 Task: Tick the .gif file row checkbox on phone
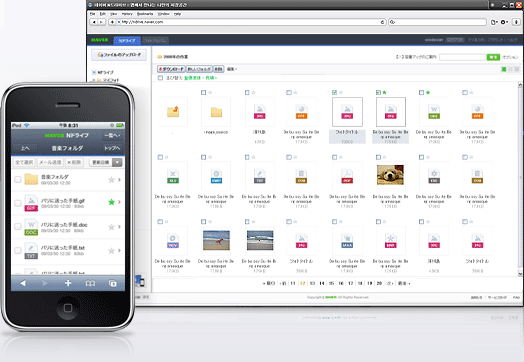(x=18, y=203)
